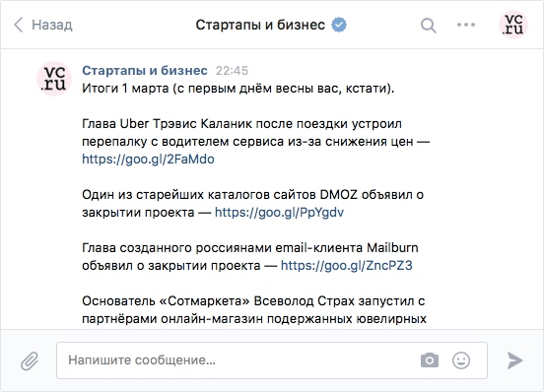Click the verified checkmark badge by the title
The width and height of the screenshot is (544, 392).
(339, 25)
